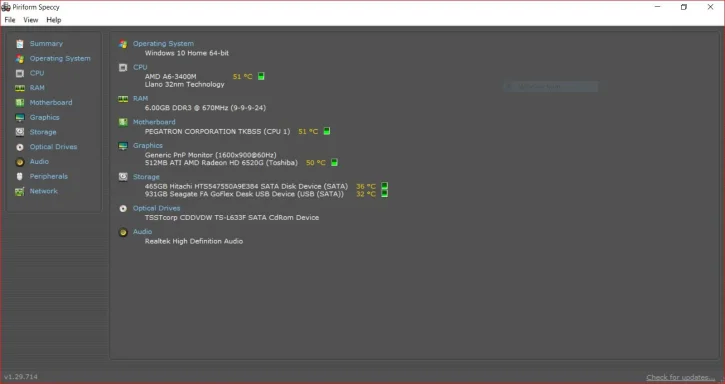This screenshot has height=384, width=725.
Task: Open the Operating System heading link
Action: point(163,43)
